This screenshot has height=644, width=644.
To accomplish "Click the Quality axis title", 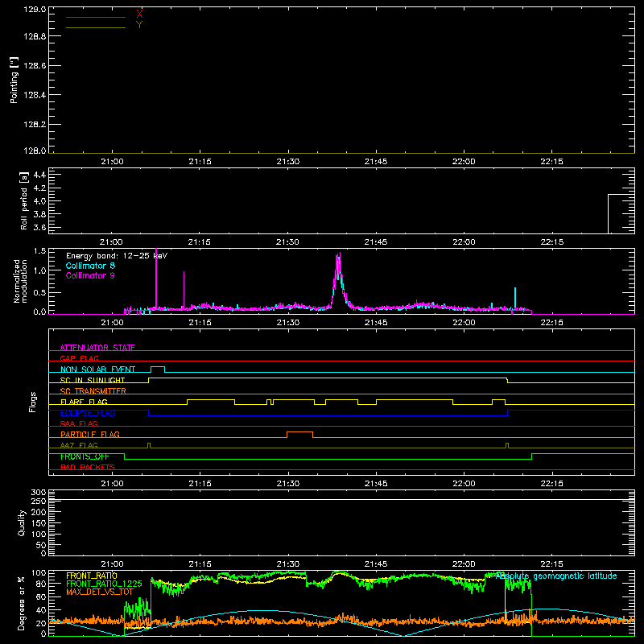I will tap(22, 522).
